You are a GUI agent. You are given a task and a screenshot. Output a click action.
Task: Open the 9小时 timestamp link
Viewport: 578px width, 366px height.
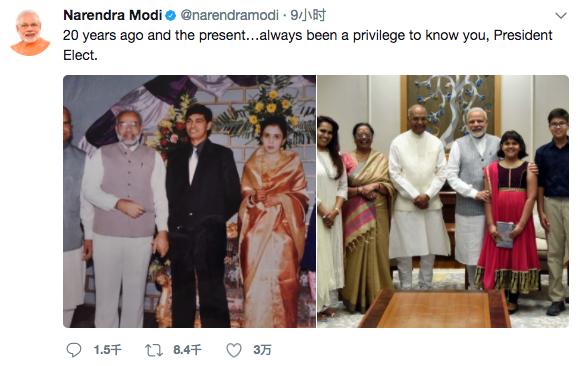click(308, 15)
